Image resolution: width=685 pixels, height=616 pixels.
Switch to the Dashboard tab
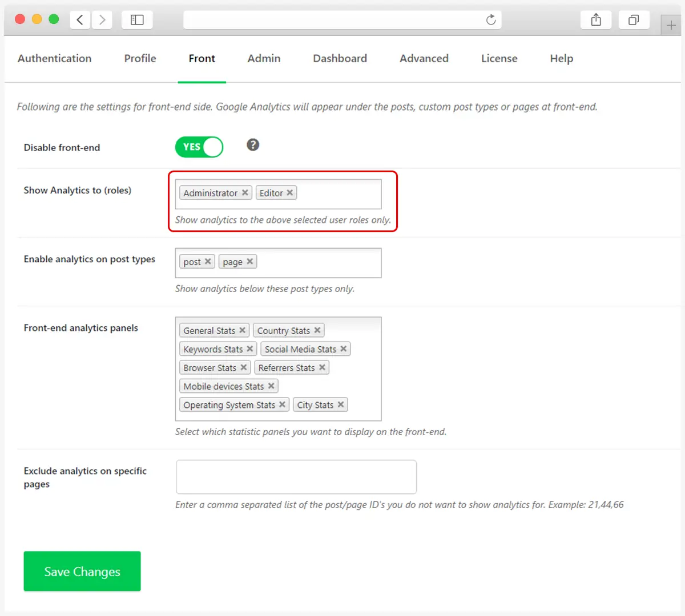click(x=340, y=58)
